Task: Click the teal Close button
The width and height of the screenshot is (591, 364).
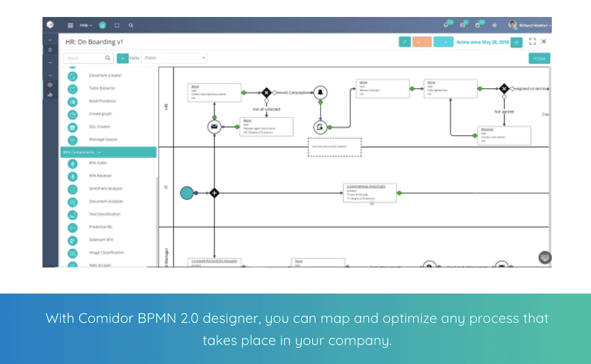Action: pos(539,58)
